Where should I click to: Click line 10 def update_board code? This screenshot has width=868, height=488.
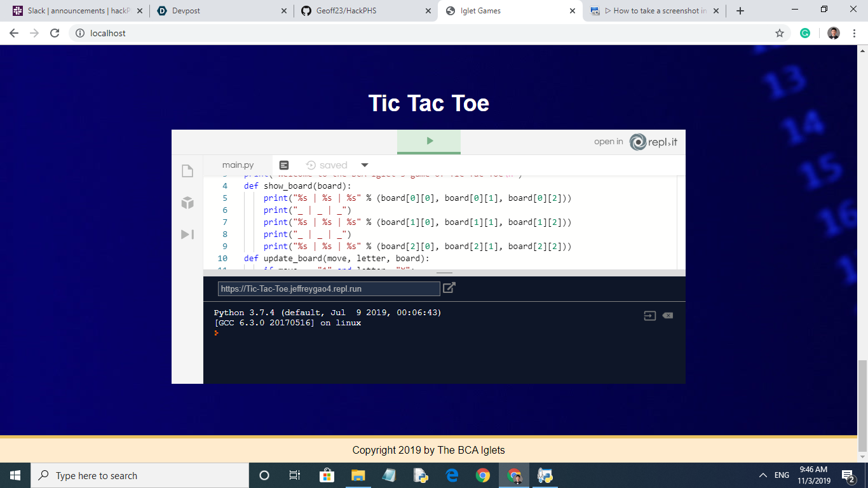click(337, 259)
